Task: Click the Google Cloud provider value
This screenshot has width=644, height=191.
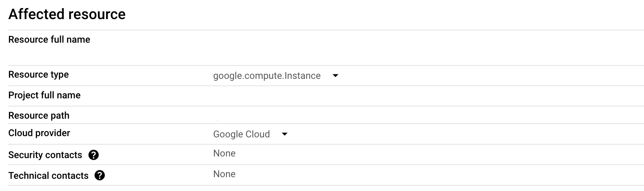Action: [x=241, y=134]
